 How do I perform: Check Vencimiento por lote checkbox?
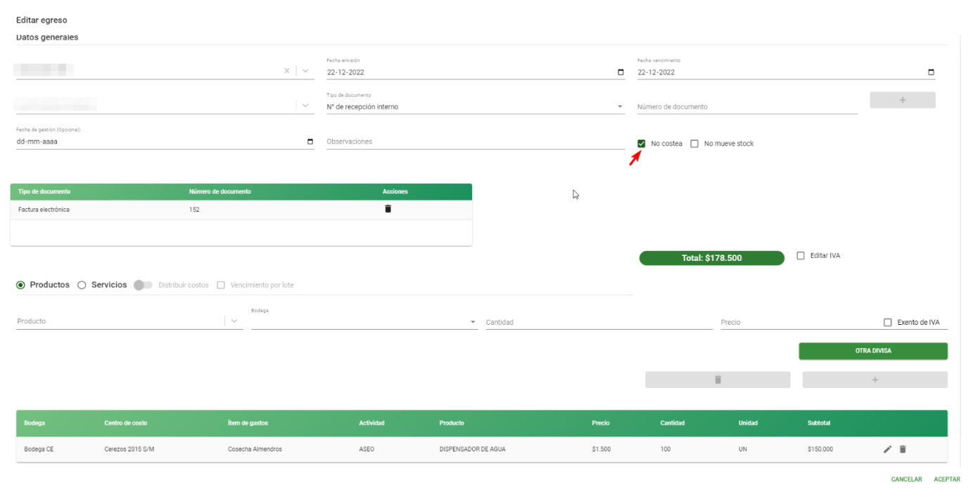pyautogui.click(x=221, y=285)
